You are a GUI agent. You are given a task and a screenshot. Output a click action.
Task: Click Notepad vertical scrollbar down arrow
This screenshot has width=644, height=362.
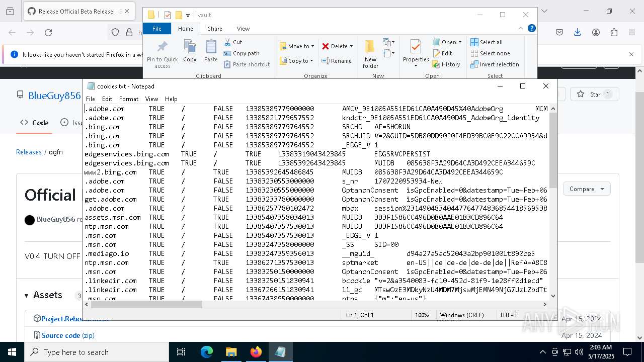(x=553, y=296)
